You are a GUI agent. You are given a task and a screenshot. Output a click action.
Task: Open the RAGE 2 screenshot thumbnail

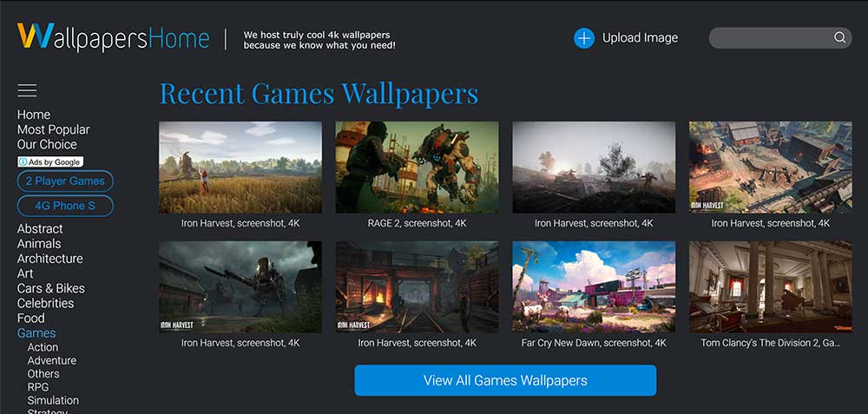click(417, 168)
